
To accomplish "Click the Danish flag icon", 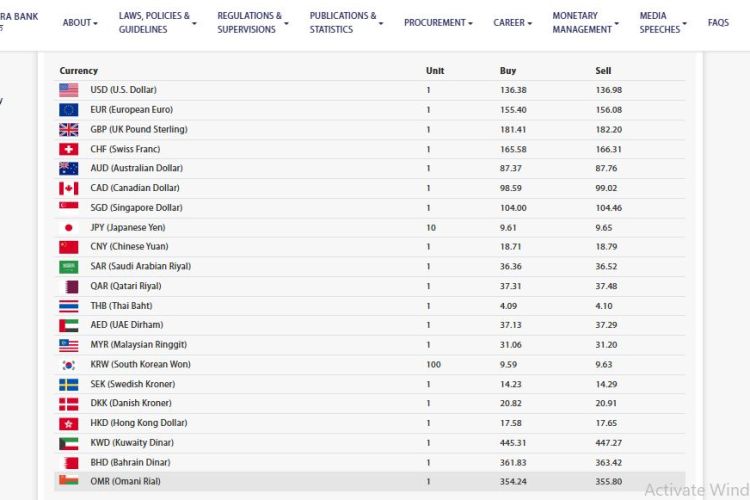I will (x=68, y=404).
